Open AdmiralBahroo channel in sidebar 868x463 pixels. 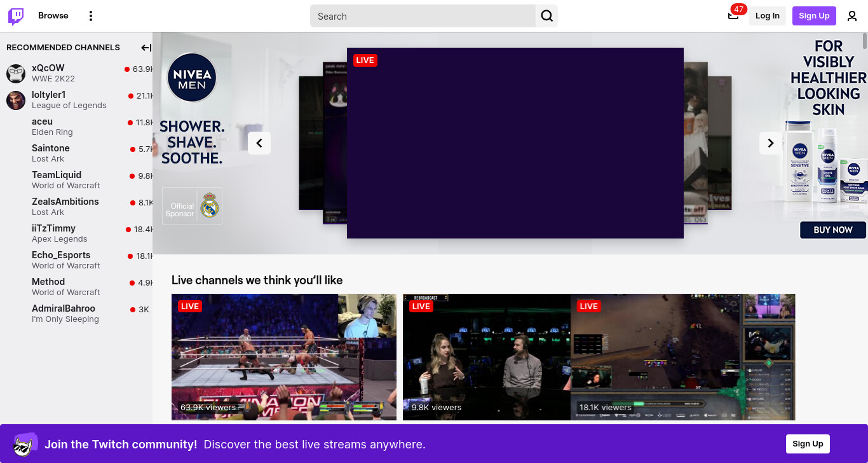pyautogui.click(x=76, y=314)
